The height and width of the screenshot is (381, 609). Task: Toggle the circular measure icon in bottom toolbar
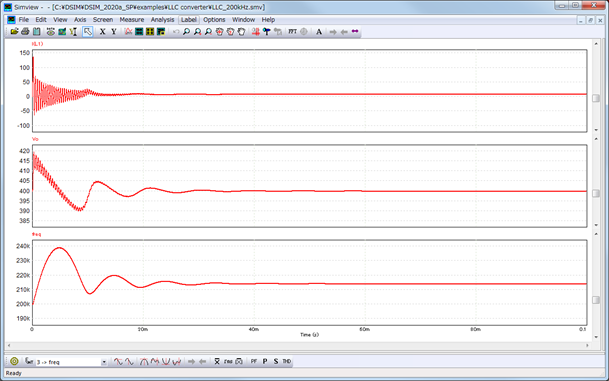(14, 361)
